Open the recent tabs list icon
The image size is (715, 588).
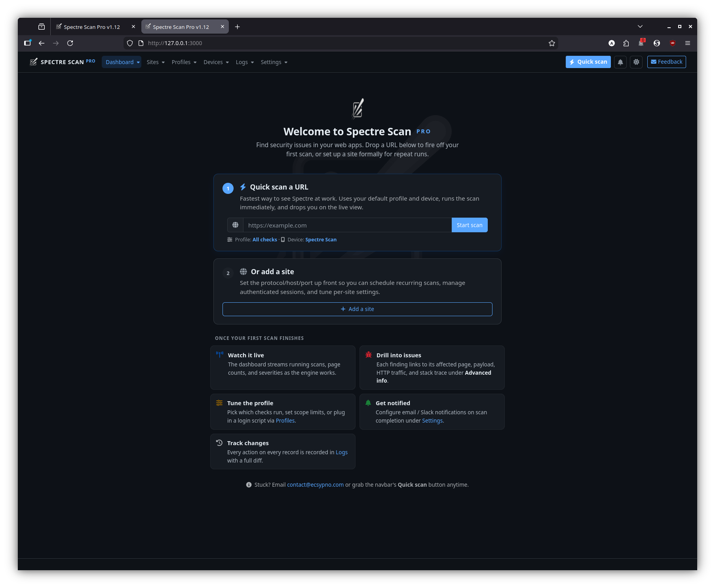point(42,27)
